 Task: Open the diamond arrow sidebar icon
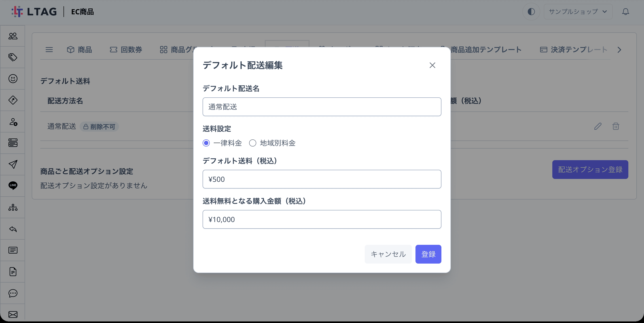pyautogui.click(x=13, y=100)
